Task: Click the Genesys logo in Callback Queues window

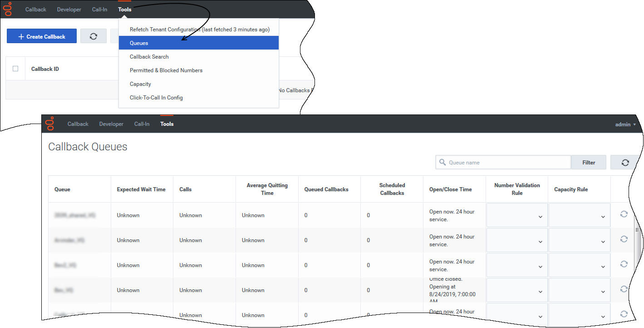Action: point(50,124)
